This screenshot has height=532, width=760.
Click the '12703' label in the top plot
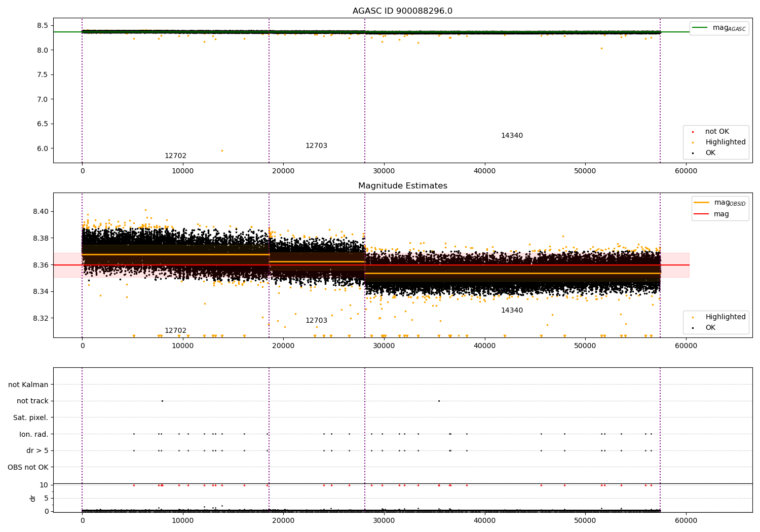point(316,146)
